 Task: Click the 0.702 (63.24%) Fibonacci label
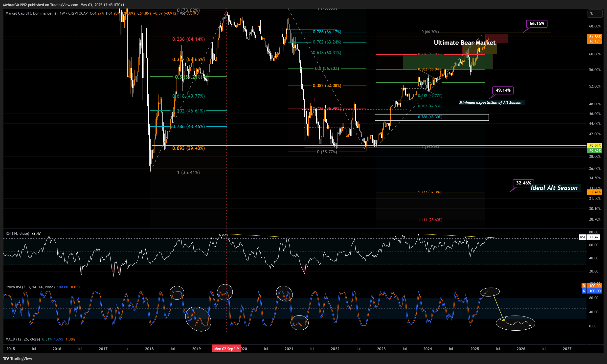327,42
